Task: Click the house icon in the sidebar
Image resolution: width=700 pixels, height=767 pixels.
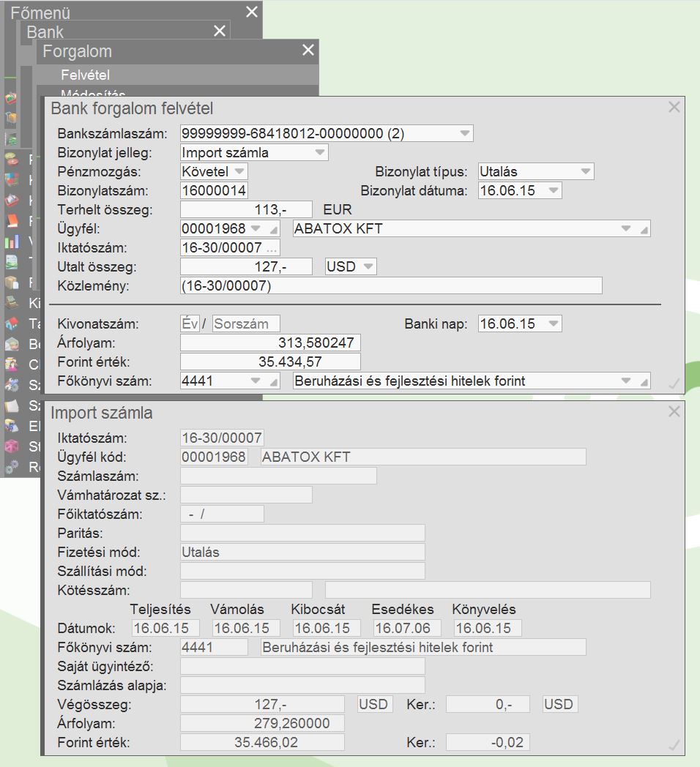Action: 11,323
